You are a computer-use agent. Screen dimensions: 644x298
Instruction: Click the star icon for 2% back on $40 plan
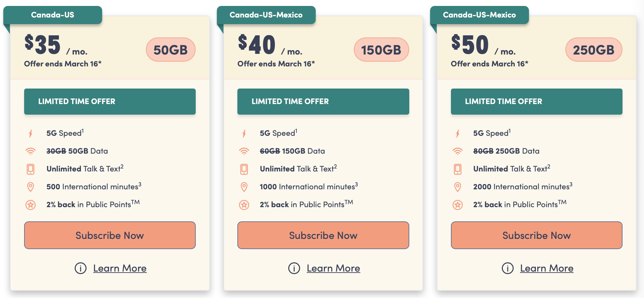point(244,205)
